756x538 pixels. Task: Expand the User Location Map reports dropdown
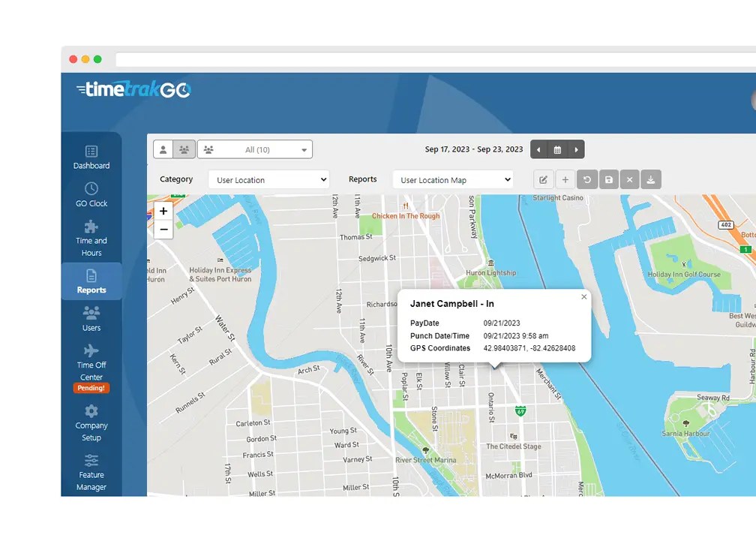tap(451, 179)
